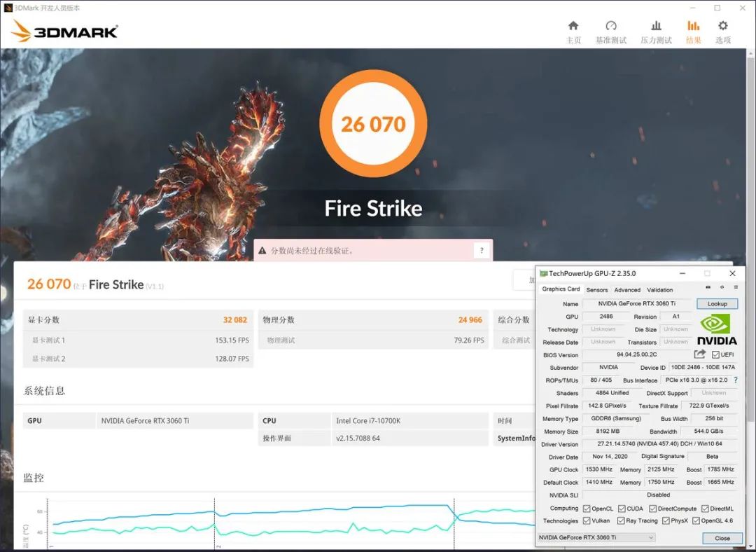
Task: Toggle the Ray Tracing checkbox
Action: (x=621, y=520)
